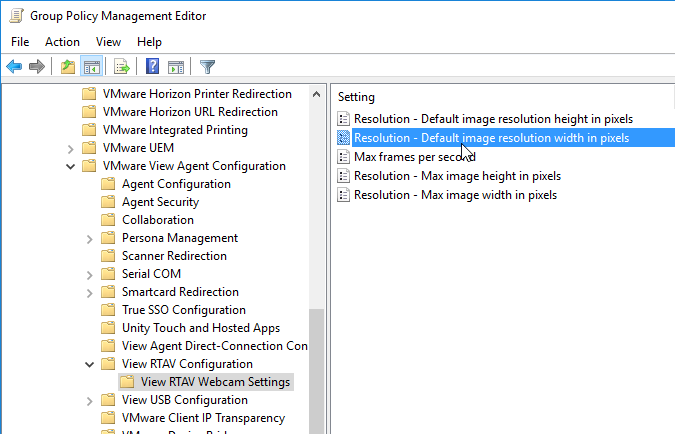The height and width of the screenshot is (434, 675).
Task: Select Agent Configuration tree item
Action: tap(176, 184)
